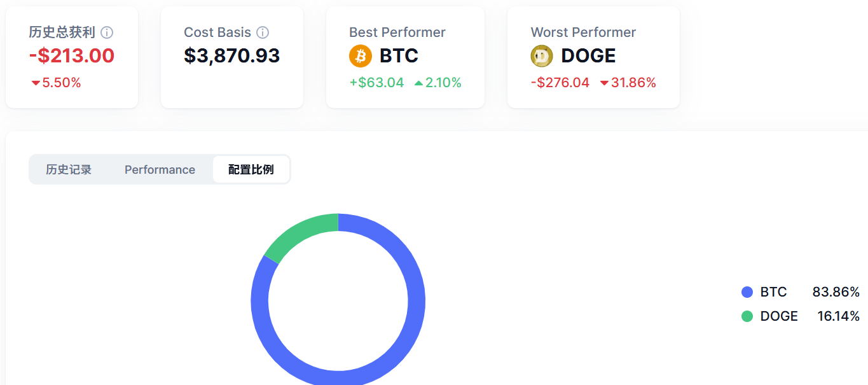The image size is (868, 385).
Task: Click the BTC label in the chart legend
Action: (773, 292)
